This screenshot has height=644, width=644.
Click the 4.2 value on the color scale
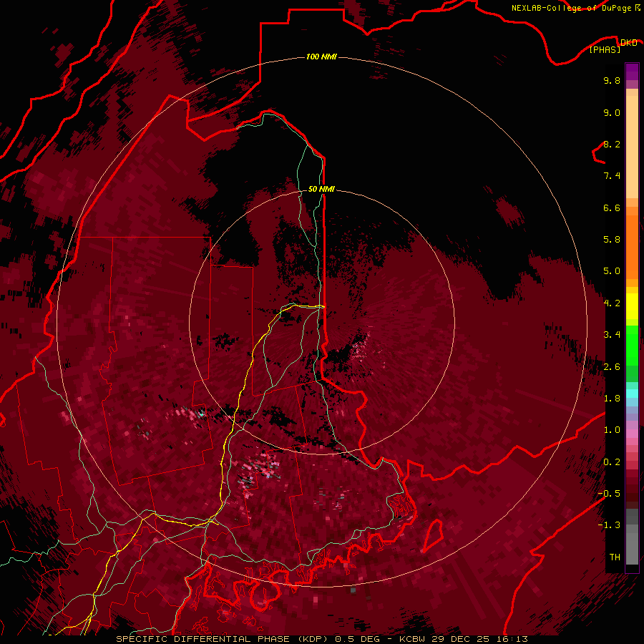point(612,303)
